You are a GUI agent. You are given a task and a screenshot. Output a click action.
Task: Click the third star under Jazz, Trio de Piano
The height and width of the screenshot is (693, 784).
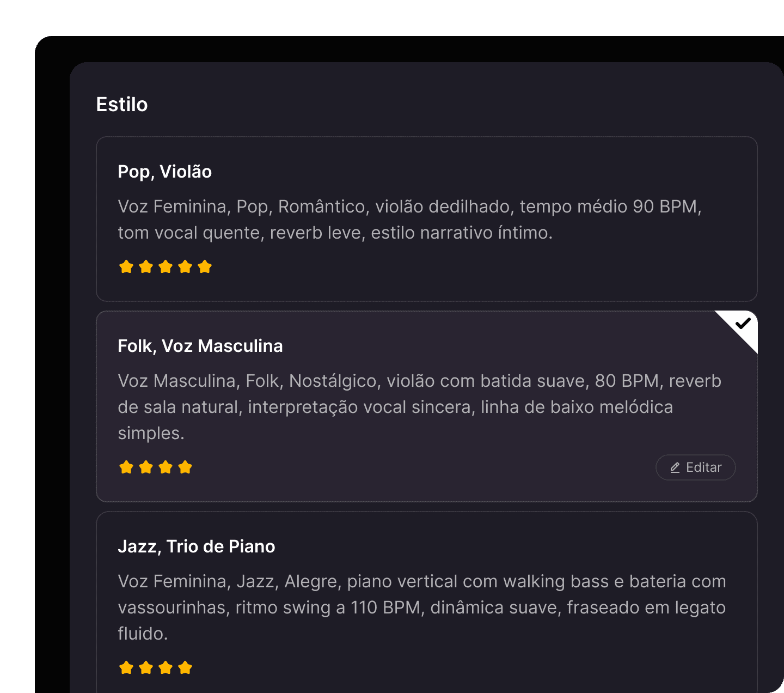pos(166,667)
